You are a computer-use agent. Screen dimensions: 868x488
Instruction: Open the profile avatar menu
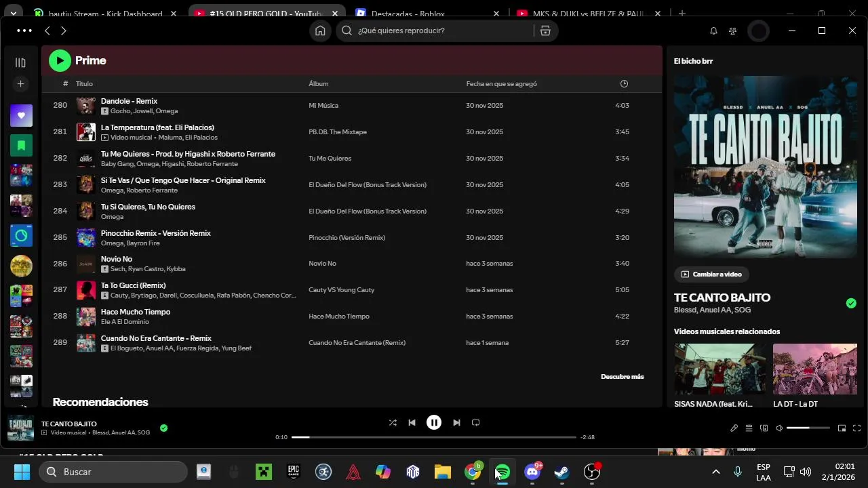coord(758,30)
